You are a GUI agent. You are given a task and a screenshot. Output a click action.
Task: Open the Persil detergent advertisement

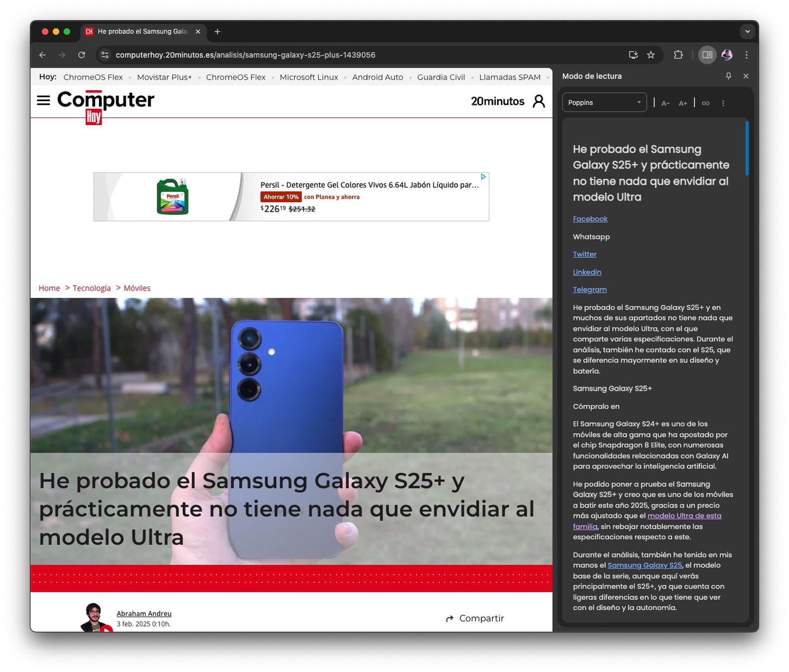292,197
